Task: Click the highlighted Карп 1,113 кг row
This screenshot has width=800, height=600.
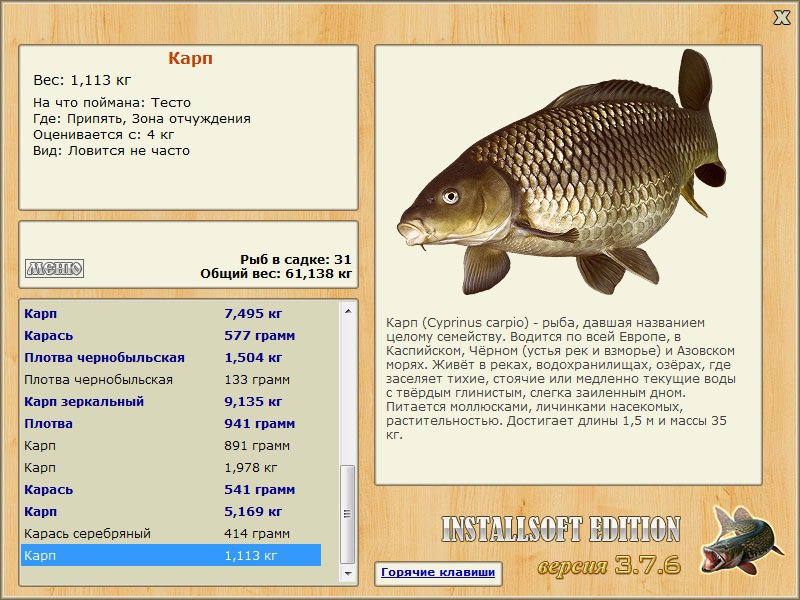Action: point(171,555)
